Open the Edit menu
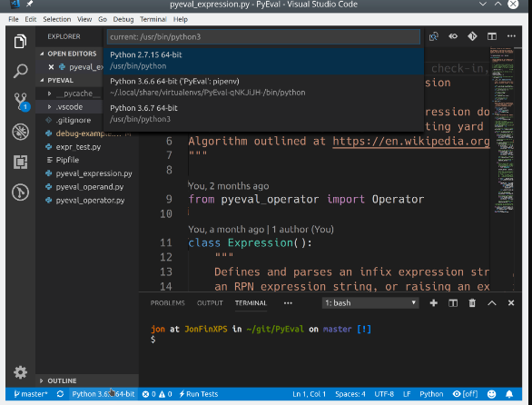The height and width of the screenshot is (405, 532). pyautogui.click(x=31, y=19)
